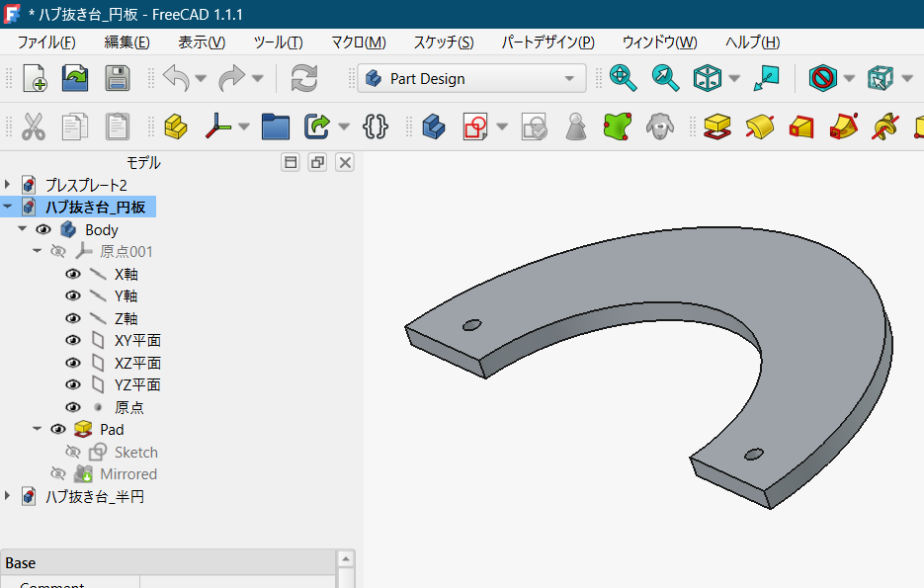Image resolution: width=924 pixels, height=588 pixels.
Task: Toggle visibility of XY平面
Action: [72, 341]
